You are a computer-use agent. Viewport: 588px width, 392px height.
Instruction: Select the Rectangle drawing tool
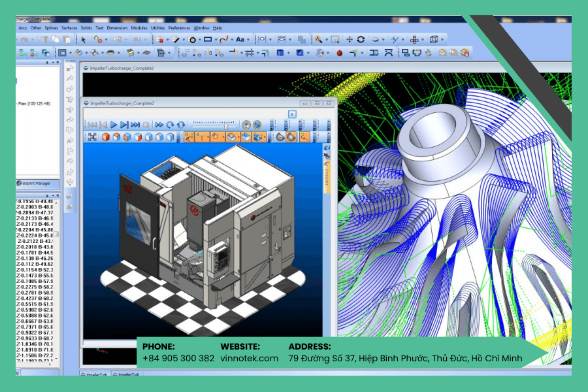pyautogui.click(x=208, y=39)
